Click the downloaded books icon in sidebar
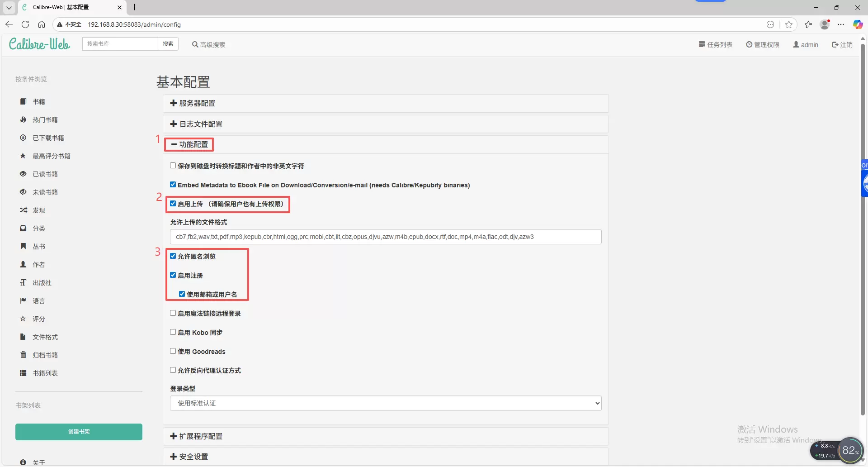Image resolution: width=868 pixels, height=467 pixels. (x=23, y=138)
